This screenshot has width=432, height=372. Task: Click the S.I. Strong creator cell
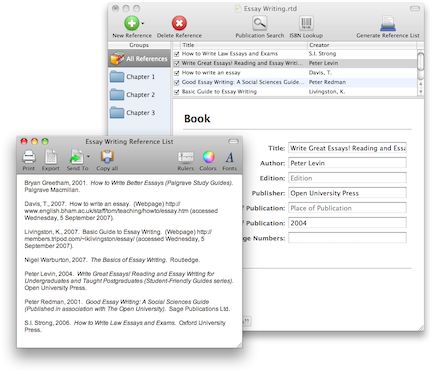(322, 54)
